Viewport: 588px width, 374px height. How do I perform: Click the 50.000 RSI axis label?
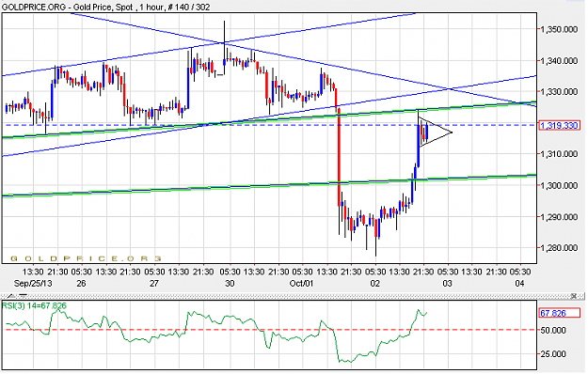(553, 330)
